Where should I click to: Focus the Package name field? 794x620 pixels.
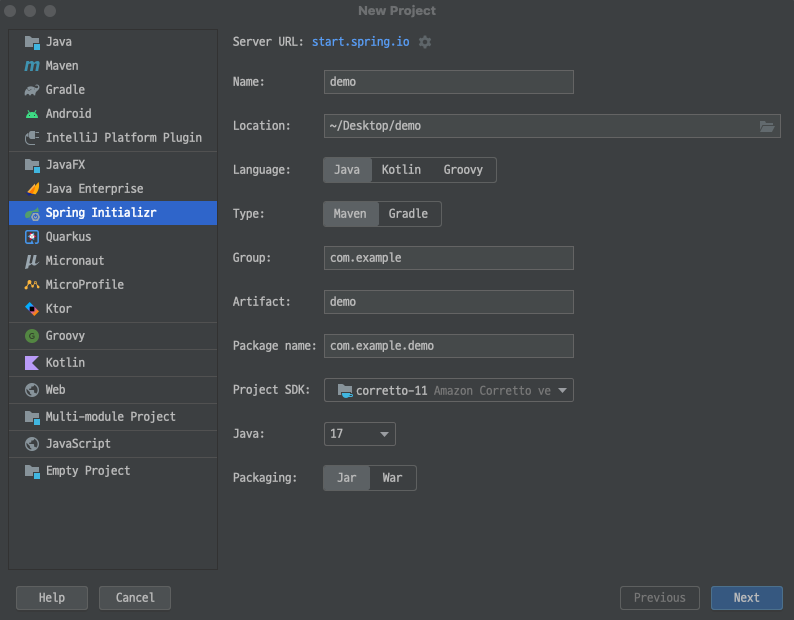(x=449, y=346)
